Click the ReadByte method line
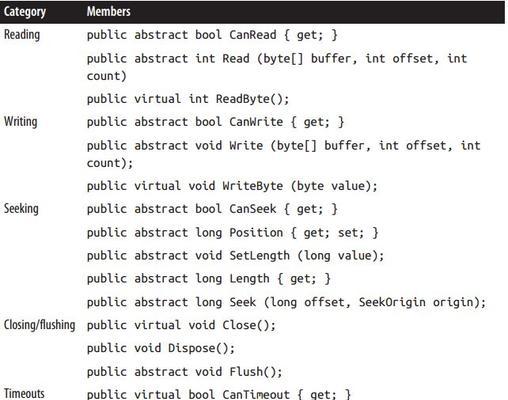 (188, 99)
